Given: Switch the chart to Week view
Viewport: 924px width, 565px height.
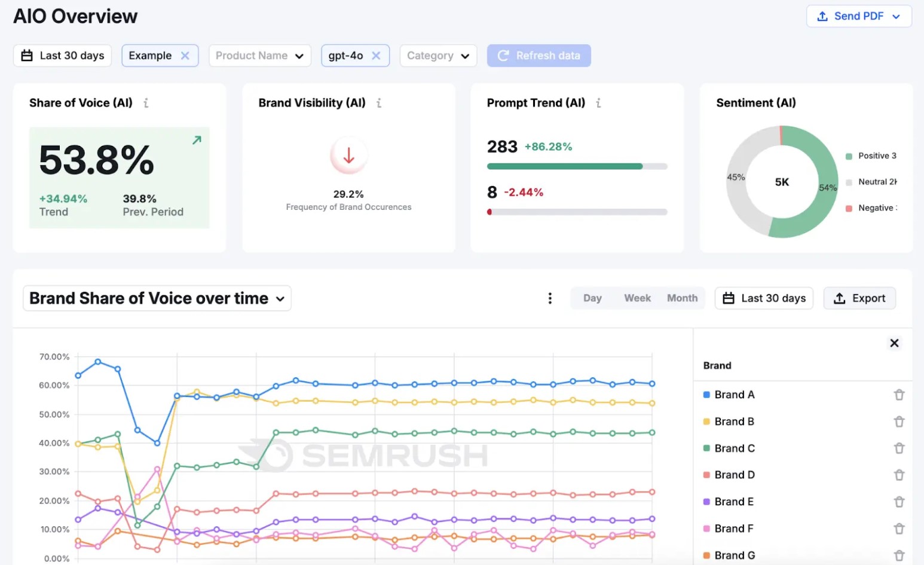Looking at the screenshot, I should [x=637, y=298].
